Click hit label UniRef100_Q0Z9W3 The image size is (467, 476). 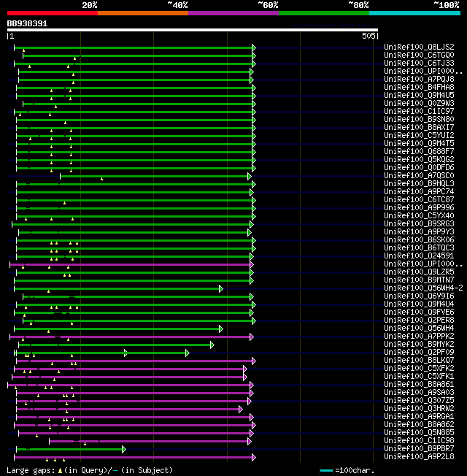(x=419, y=103)
